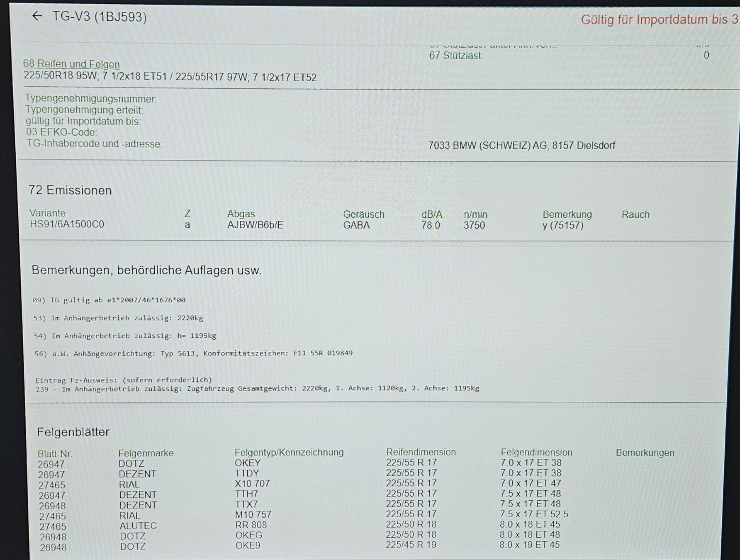Click remark 56 about Anhängevorrichtung Typ 5613
The width and height of the screenshot is (740, 560).
193,353
